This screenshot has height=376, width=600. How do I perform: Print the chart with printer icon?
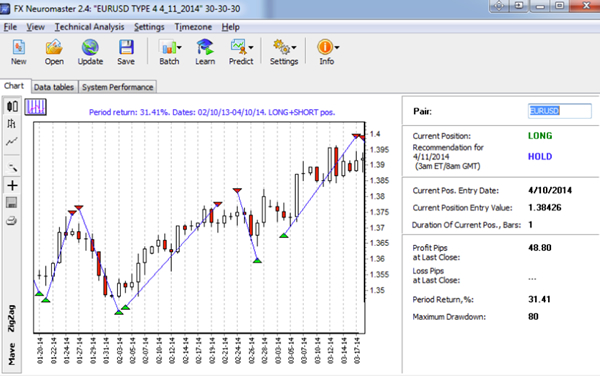(11, 221)
